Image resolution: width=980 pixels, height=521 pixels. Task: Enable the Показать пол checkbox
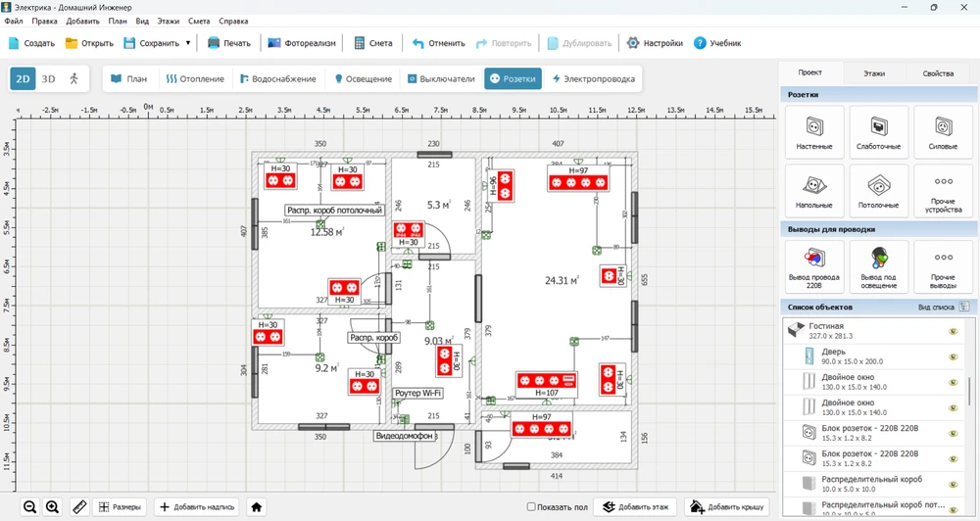coord(531,506)
